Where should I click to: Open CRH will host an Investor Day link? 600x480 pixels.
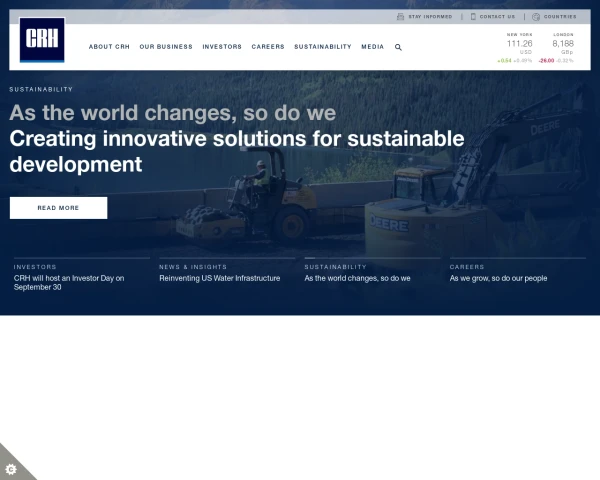(x=69, y=282)
